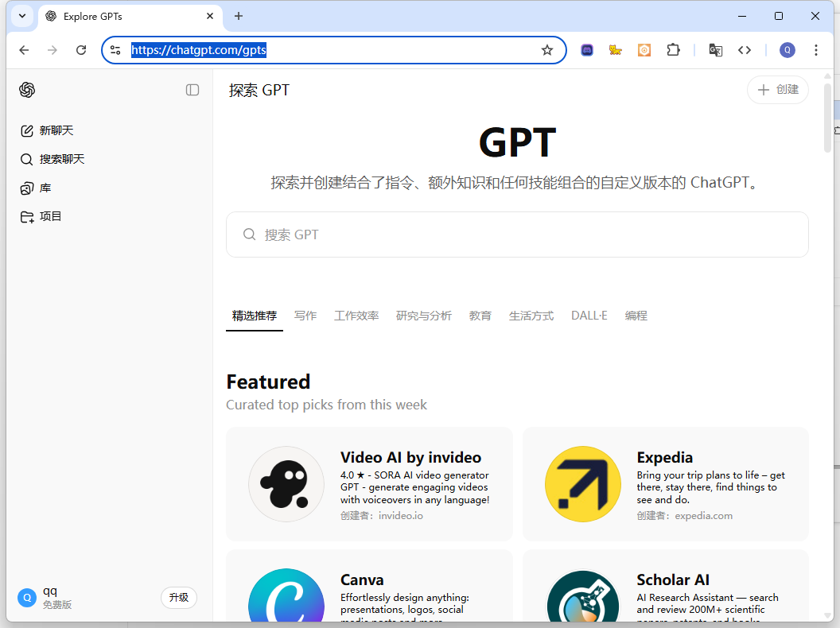
Task: Toggle the sidebar collapse icon
Action: 192,90
